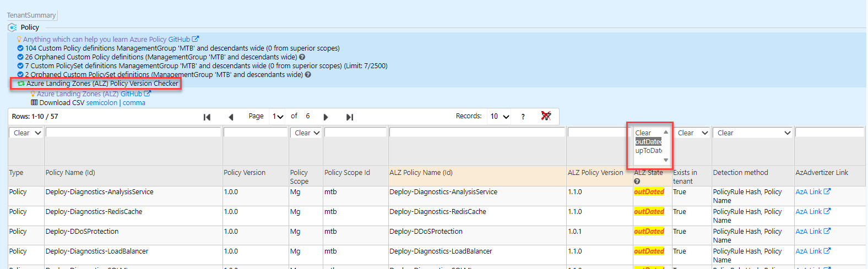Screen dimensions: 868x269
Task: Click the Policy Version filter input
Action: click(256, 133)
